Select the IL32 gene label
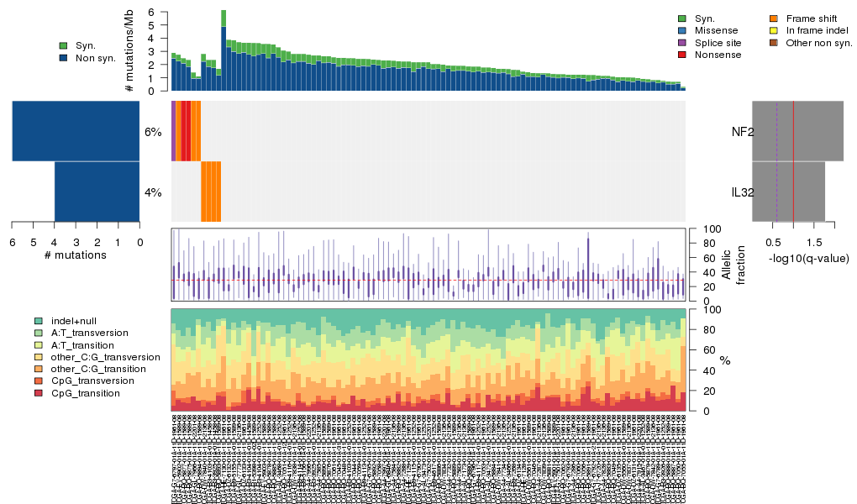This screenshot has height=504, width=857. pyautogui.click(x=742, y=192)
